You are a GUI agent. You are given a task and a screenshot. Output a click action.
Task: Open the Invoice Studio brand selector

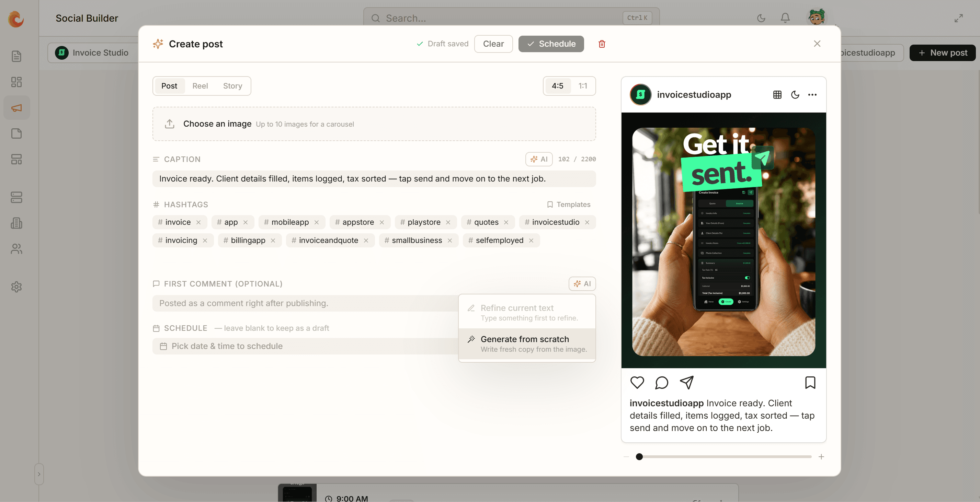[93, 53]
